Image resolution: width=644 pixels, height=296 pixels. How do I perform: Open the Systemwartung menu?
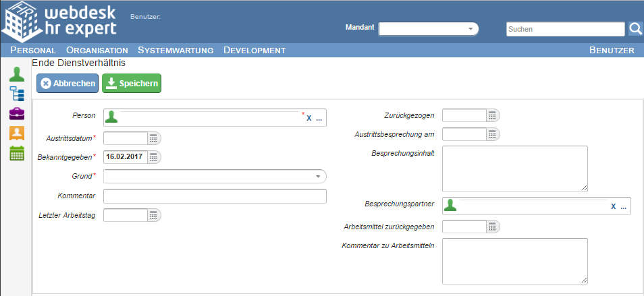click(x=176, y=51)
